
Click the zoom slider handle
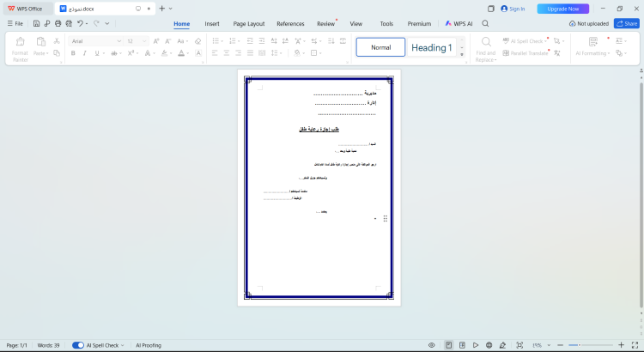point(580,345)
